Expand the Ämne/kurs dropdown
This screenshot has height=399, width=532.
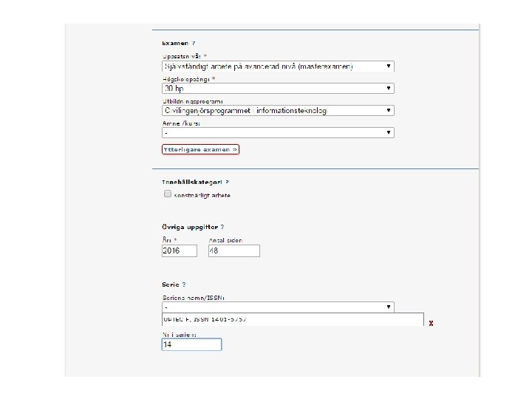[278, 133]
